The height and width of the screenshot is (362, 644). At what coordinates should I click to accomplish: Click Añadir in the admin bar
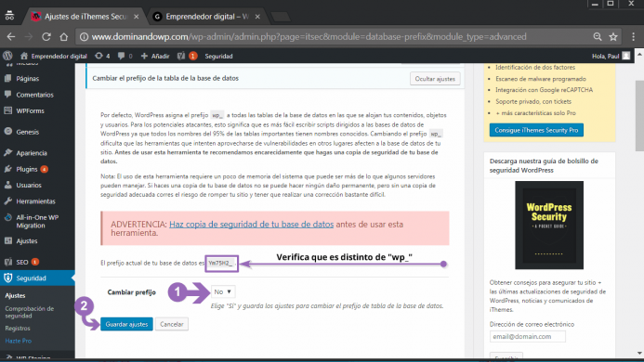(155, 56)
